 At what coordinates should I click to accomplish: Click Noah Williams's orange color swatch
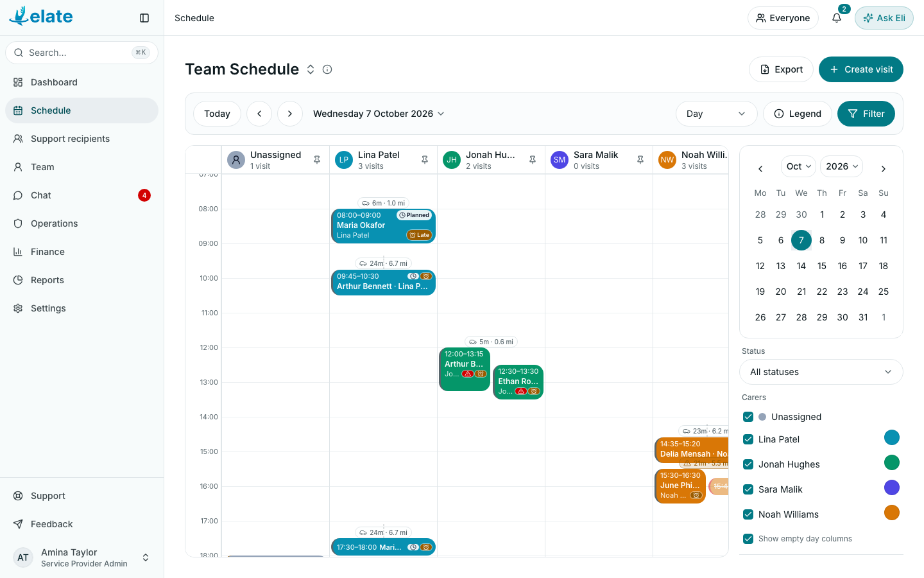click(892, 512)
